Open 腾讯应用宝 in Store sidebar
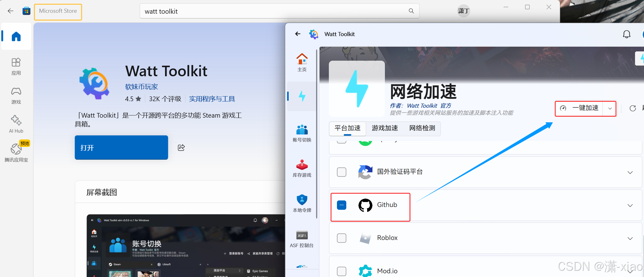 coord(16,152)
